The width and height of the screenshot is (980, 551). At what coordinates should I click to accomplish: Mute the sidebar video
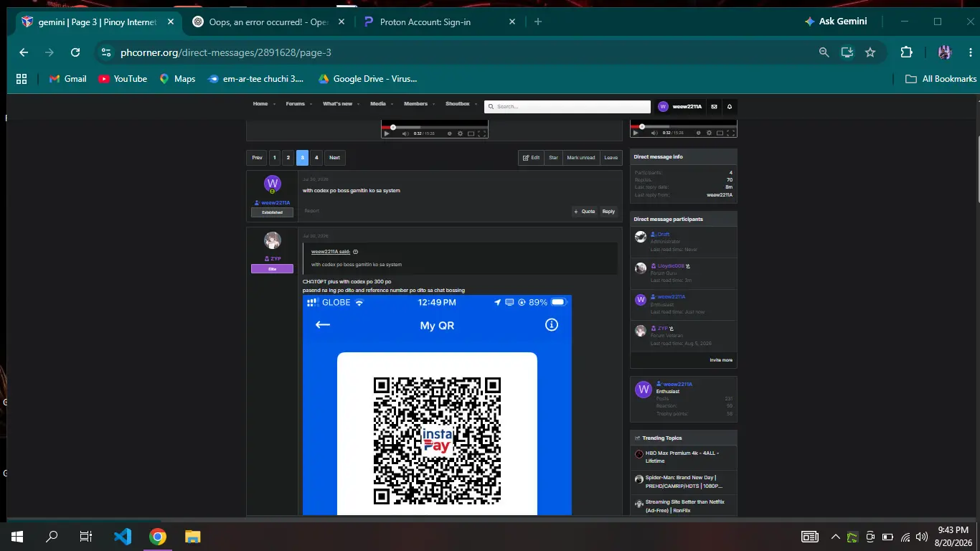(654, 133)
